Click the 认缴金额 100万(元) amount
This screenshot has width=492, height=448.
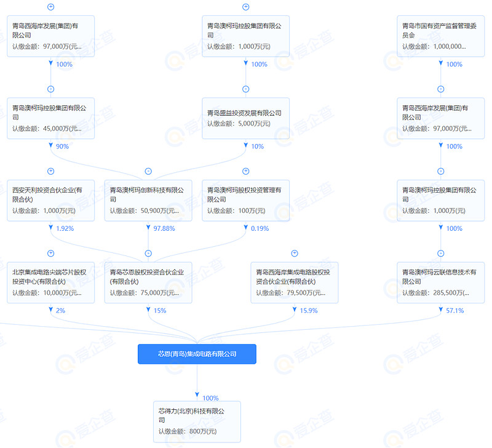click(x=236, y=211)
